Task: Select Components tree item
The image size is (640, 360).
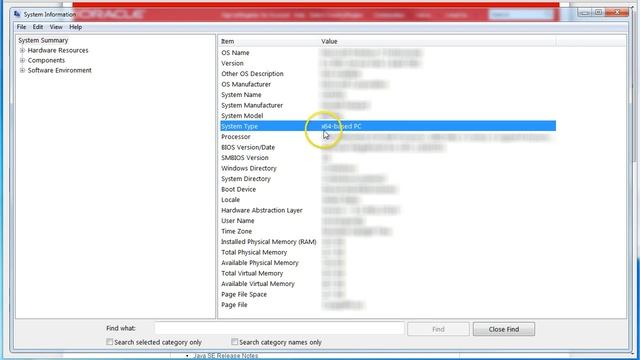Action: point(46,60)
